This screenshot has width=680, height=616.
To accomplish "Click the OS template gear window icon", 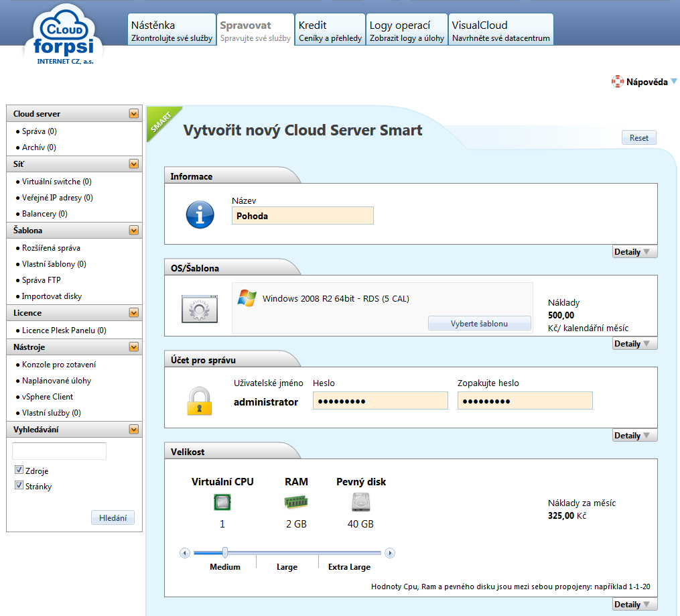I will tap(200, 309).
